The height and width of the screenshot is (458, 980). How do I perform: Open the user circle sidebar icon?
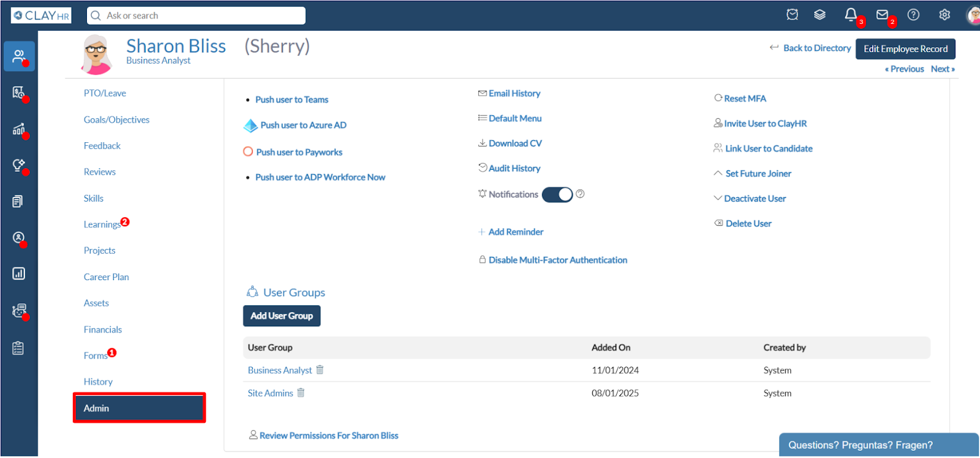(x=19, y=237)
